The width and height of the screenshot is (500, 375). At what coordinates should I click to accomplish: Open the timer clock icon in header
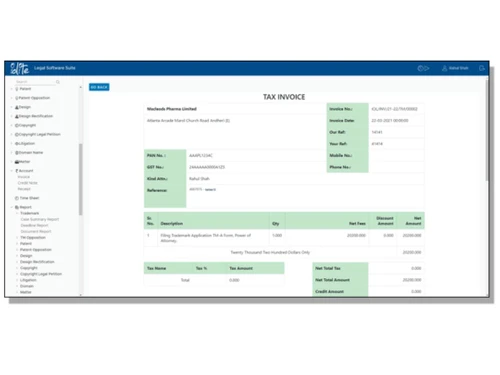pyautogui.click(x=420, y=68)
